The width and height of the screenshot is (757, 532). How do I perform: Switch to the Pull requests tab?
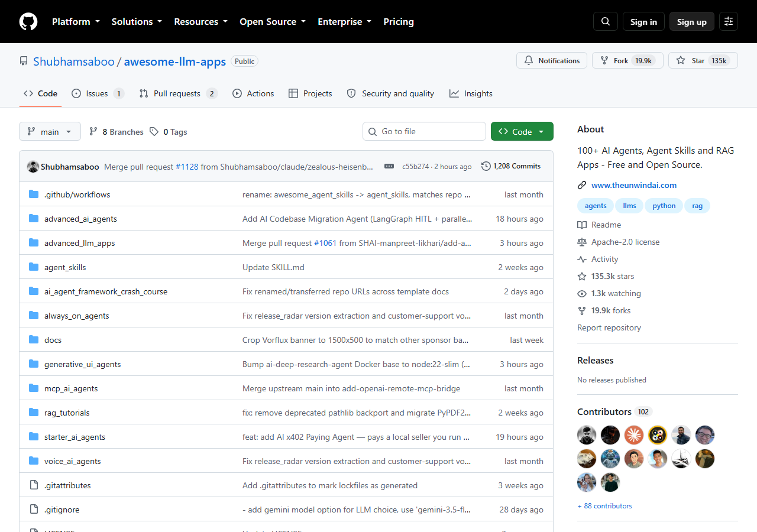[x=178, y=93]
